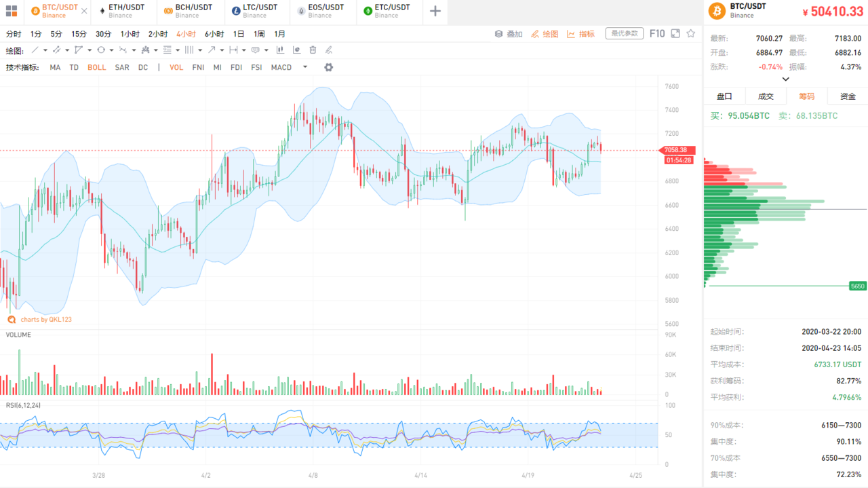This screenshot has height=488, width=868.
Task: Toggle the MACD sub-indicator
Action: point(281,67)
